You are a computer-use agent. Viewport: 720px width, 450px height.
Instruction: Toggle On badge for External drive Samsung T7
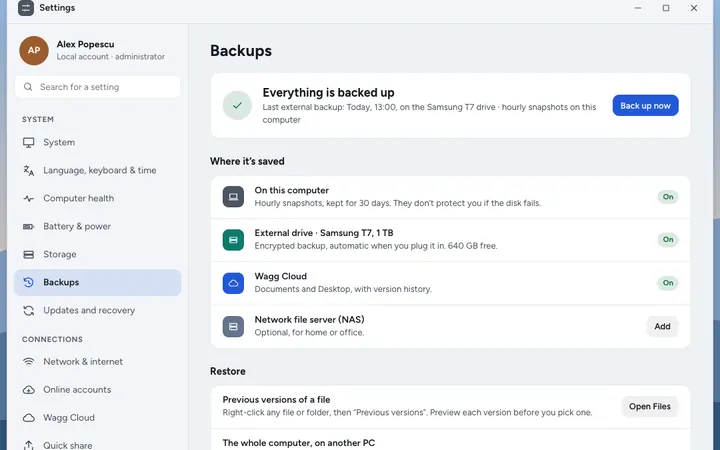(x=668, y=239)
